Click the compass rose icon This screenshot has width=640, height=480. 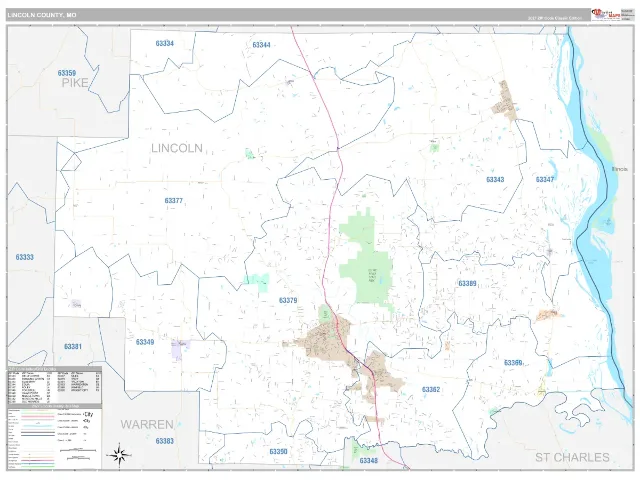click(119, 454)
